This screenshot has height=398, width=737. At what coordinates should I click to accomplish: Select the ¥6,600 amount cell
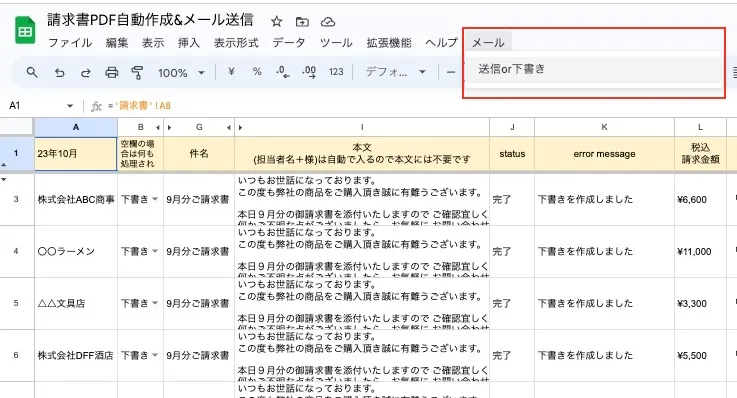pos(700,199)
